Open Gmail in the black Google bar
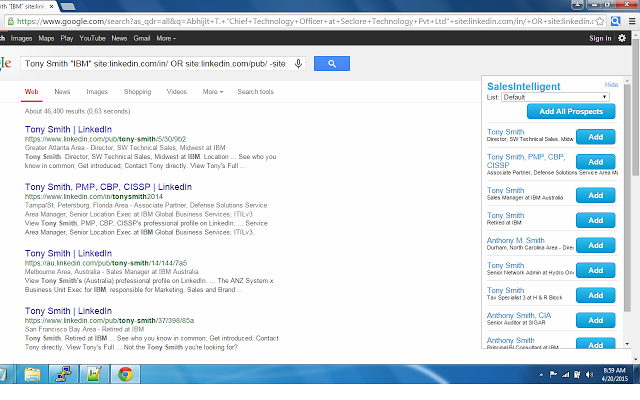Viewport: 640px width, 400px height. (142, 38)
